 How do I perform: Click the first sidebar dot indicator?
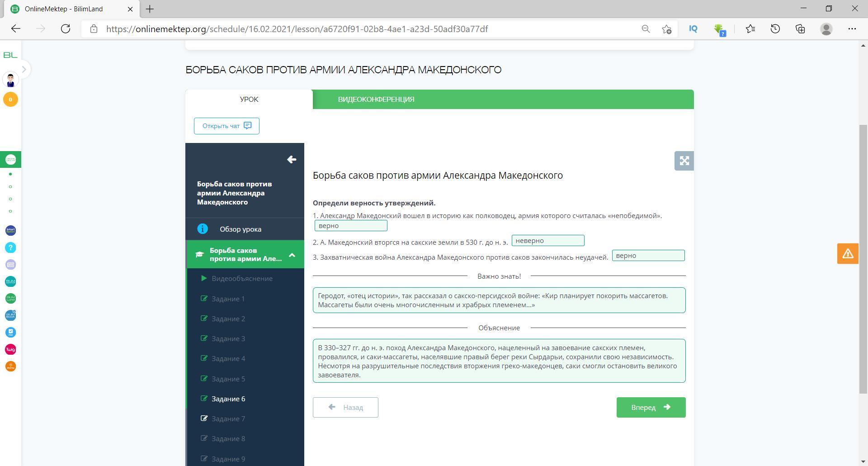(x=10, y=174)
